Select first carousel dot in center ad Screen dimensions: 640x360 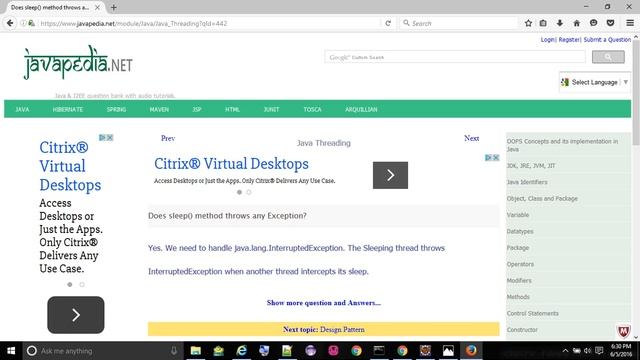[239, 192]
